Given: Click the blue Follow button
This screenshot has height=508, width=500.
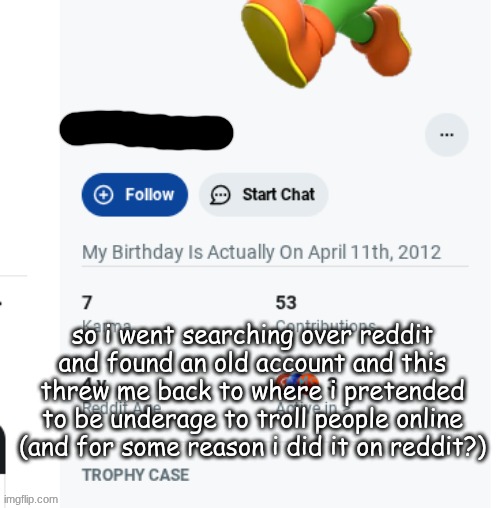Looking at the screenshot, I should point(135,195).
